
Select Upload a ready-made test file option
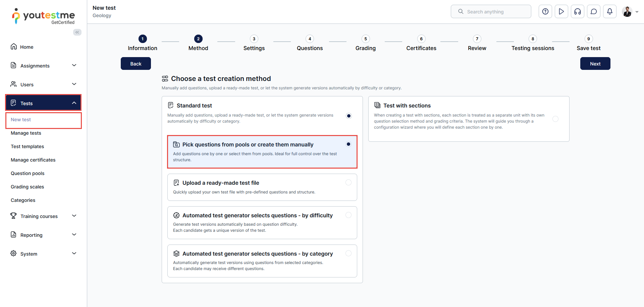click(348, 182)
